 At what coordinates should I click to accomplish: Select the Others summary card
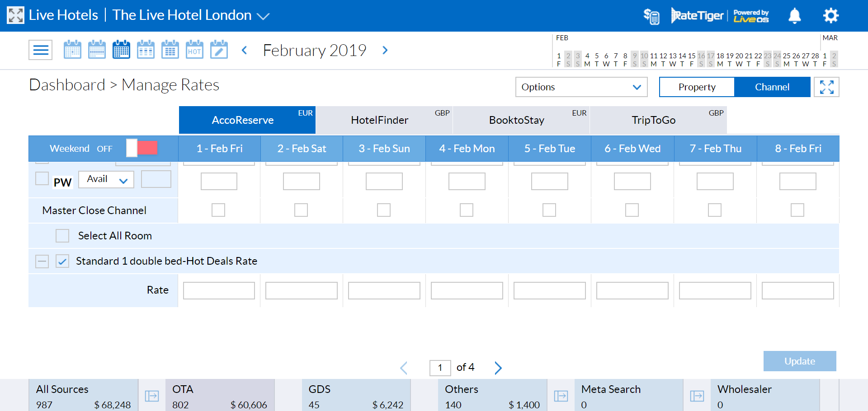tap(493, 395)
